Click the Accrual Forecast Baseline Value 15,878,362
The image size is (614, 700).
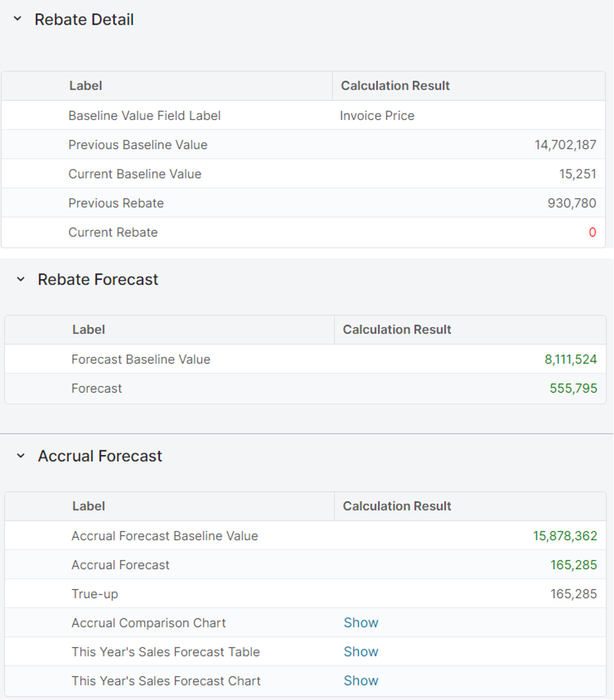565,536
